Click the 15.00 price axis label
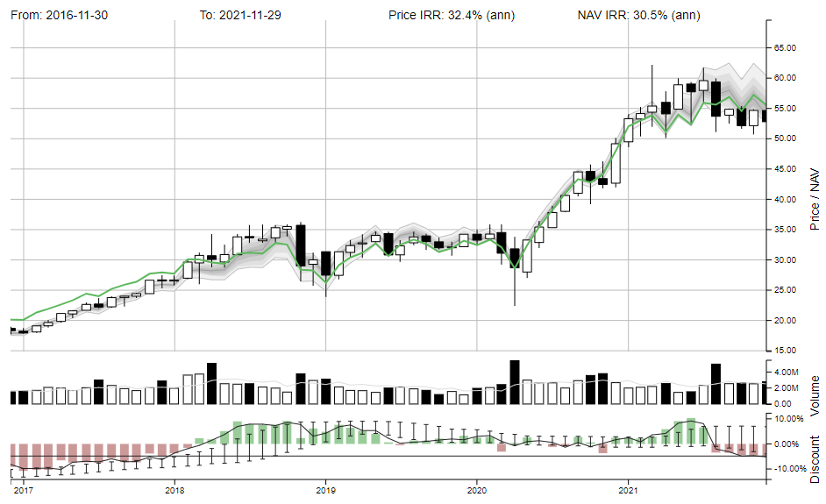This screenshot has width=826, height=504. click(x=785, y=351)
